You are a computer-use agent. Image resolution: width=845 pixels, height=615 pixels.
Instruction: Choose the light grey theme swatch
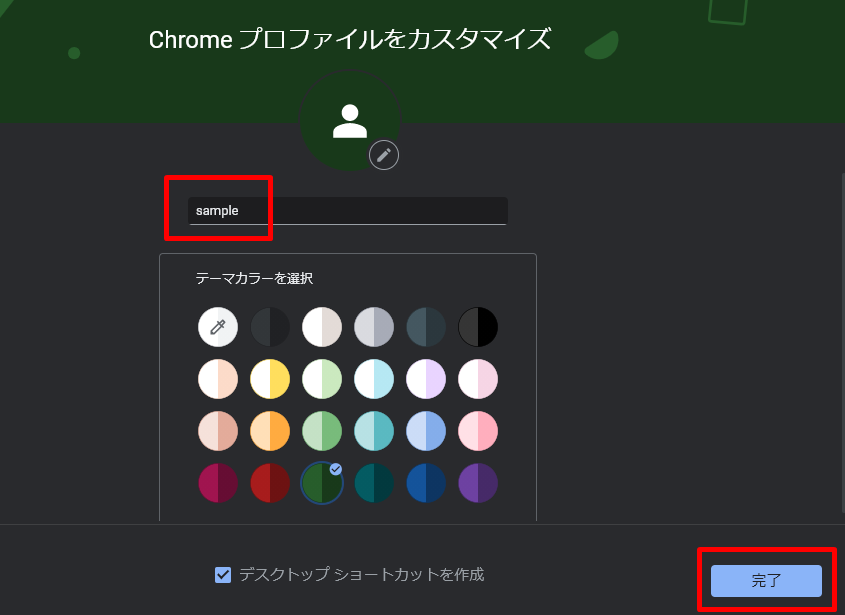(x=374, y=327)
